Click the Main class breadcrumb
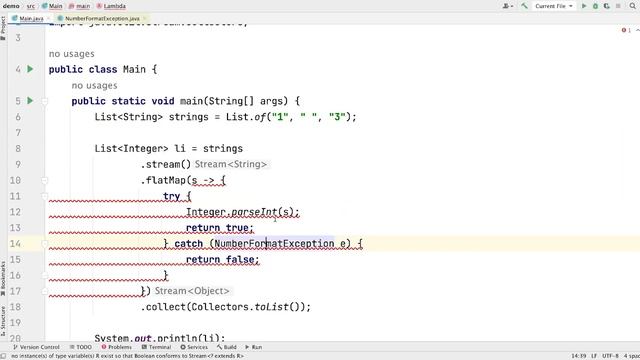This screenshot has height=360, width=640. coord(52,6)
